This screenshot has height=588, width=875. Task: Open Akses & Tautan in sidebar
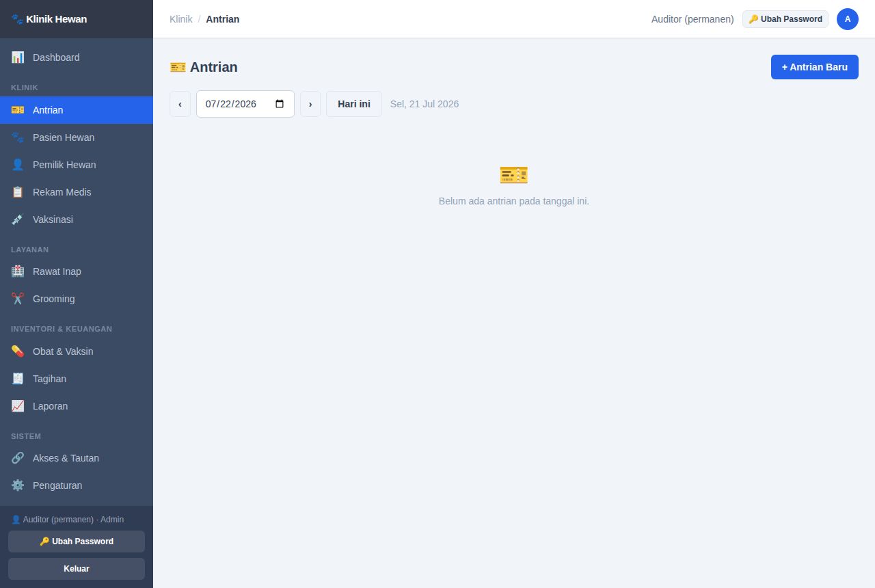click(x=77, y=458)
